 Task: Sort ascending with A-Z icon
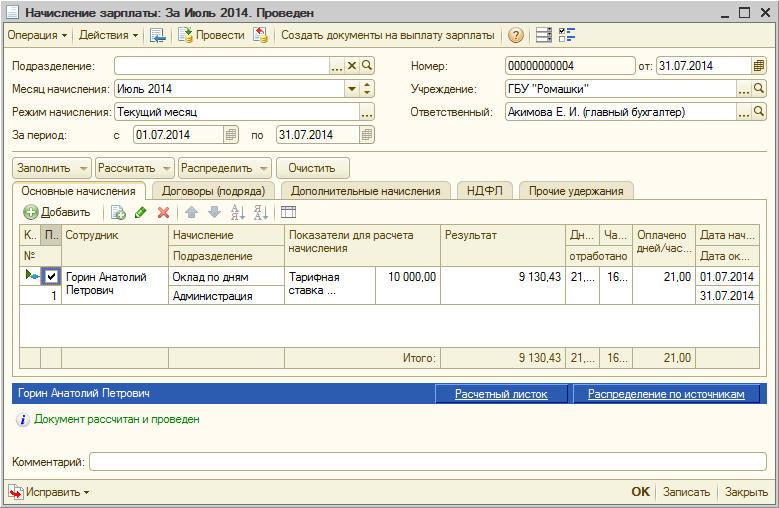pyautogui.click(x=237, y=213)
